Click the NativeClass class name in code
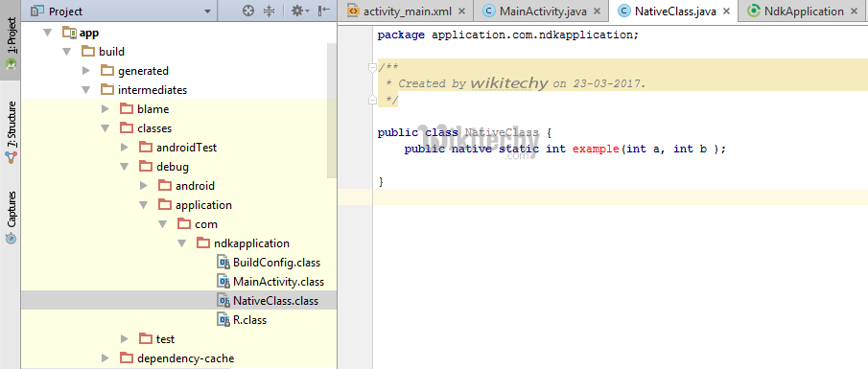This screenshot has width=868, height=369. (x=502, y=133)
